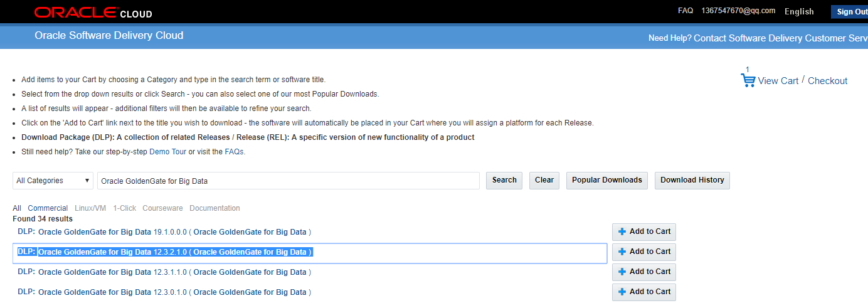The width and height of the screenshot is (868, 303).
Task: Click into the software search field
Action: [288, 181]
